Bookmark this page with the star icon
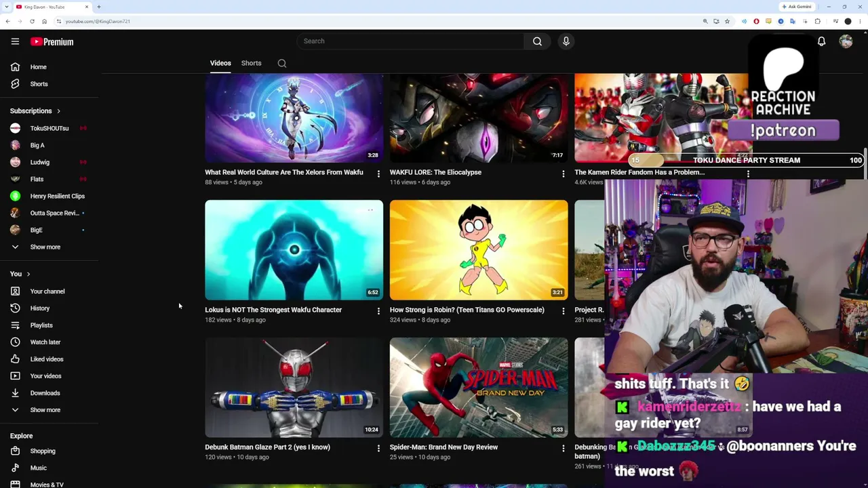This screenshot has width=868, height=488. coord(727,21)
